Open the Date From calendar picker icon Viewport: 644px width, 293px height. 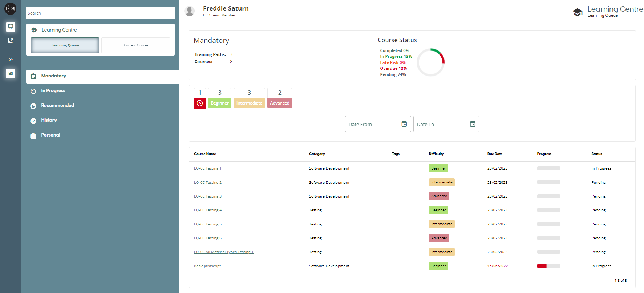(404, 124)
